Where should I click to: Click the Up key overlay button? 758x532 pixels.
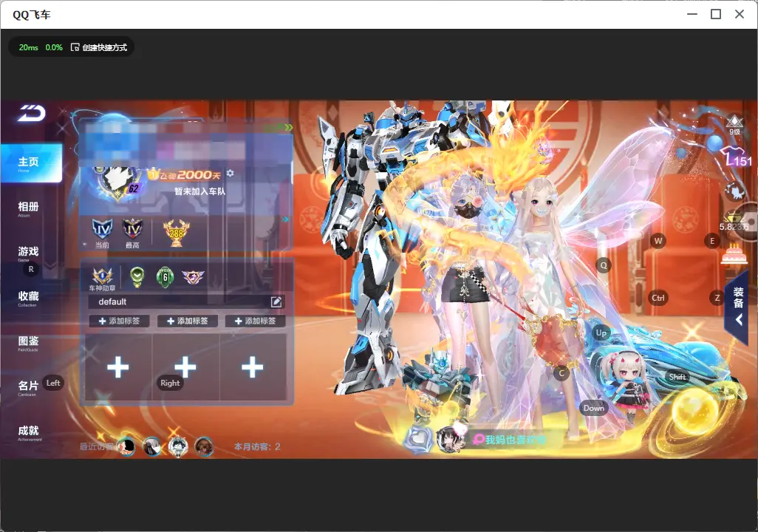click(601, 332)
